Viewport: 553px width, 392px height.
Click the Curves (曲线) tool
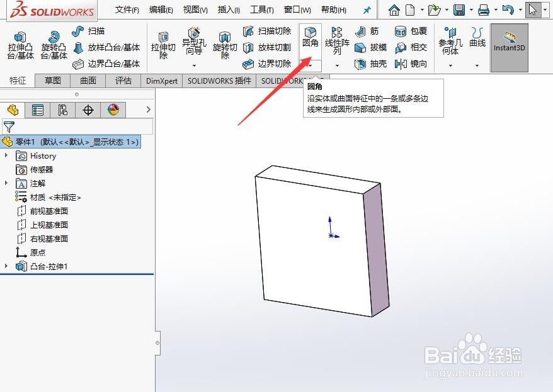click(477, 37)
